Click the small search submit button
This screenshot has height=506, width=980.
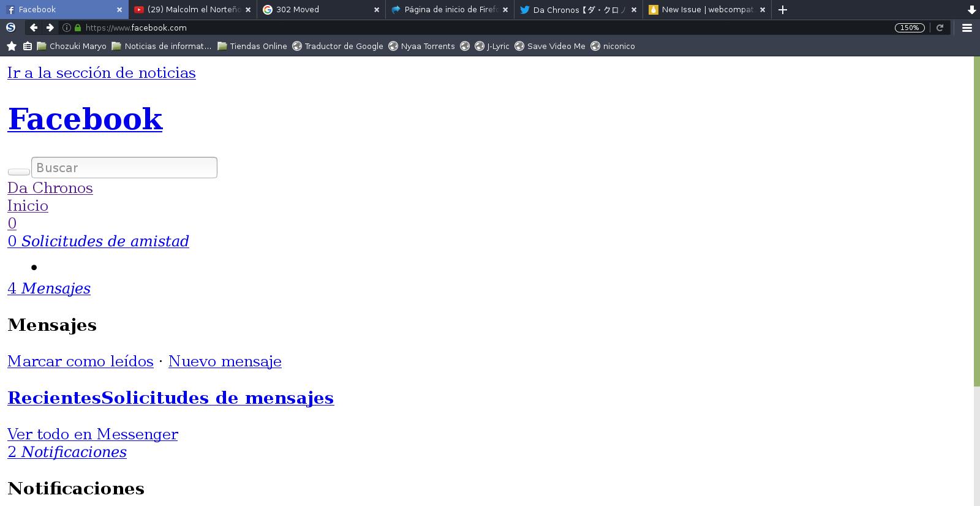(18, 172)
